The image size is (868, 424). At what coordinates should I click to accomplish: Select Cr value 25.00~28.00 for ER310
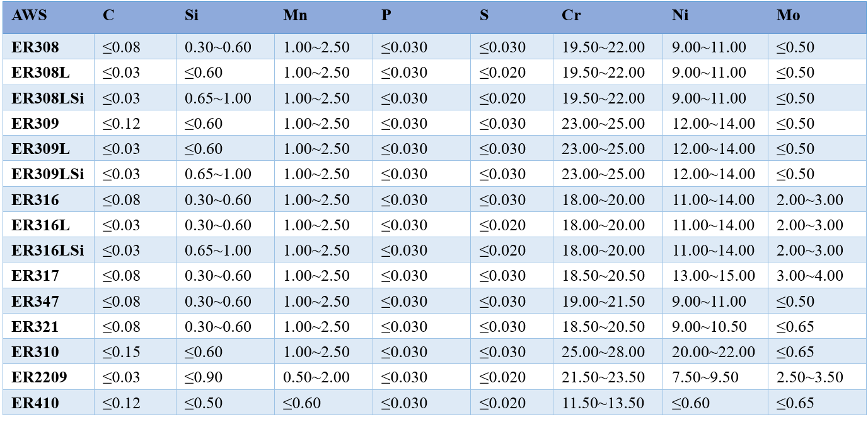pyautogui.click(x=603, y=352)
